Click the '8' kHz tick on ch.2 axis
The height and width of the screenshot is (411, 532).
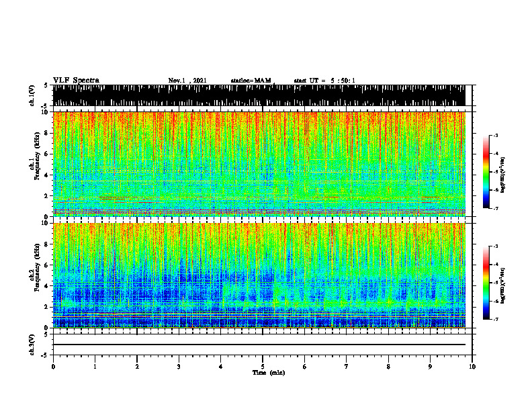pyautogui.click(x=47, y=244)
